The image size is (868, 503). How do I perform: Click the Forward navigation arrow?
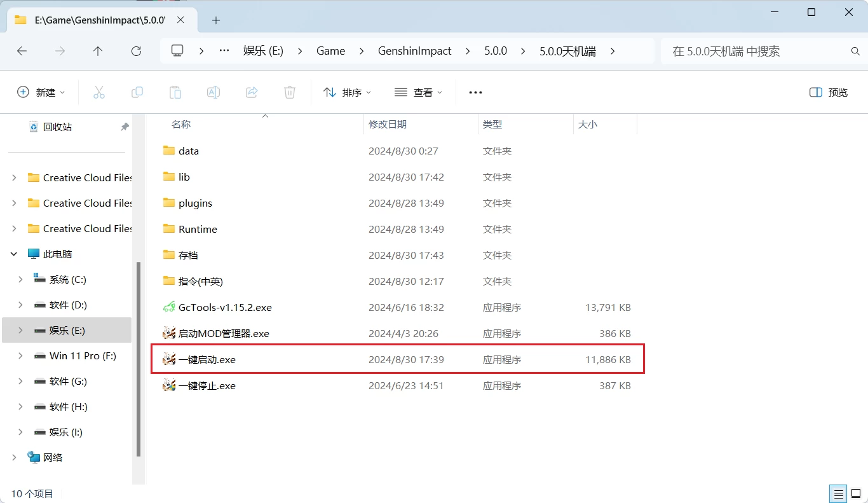60,51
